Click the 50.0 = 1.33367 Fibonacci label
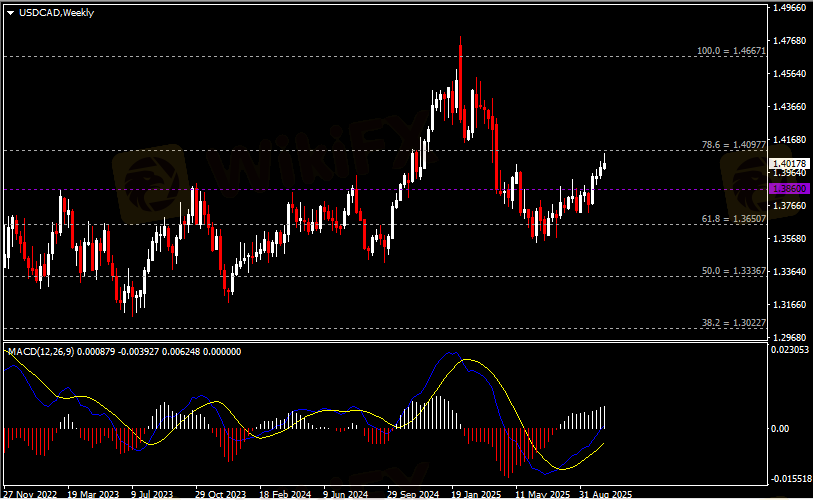Image resolution: width=813 pixels, height=500 pixels. point(733,271)
